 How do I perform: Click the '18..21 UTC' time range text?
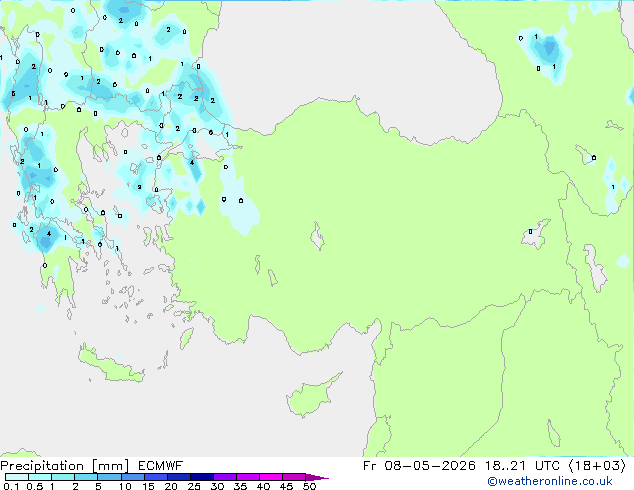pos(522,466)
